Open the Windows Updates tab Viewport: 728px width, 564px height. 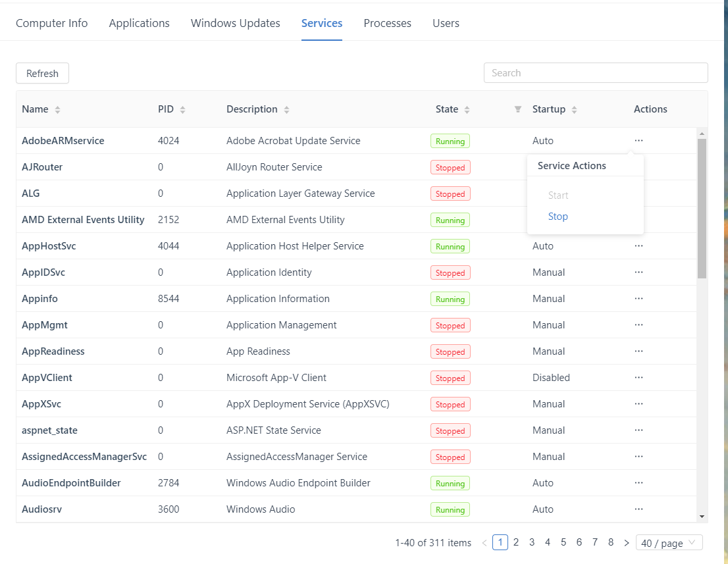pos(235,23)
